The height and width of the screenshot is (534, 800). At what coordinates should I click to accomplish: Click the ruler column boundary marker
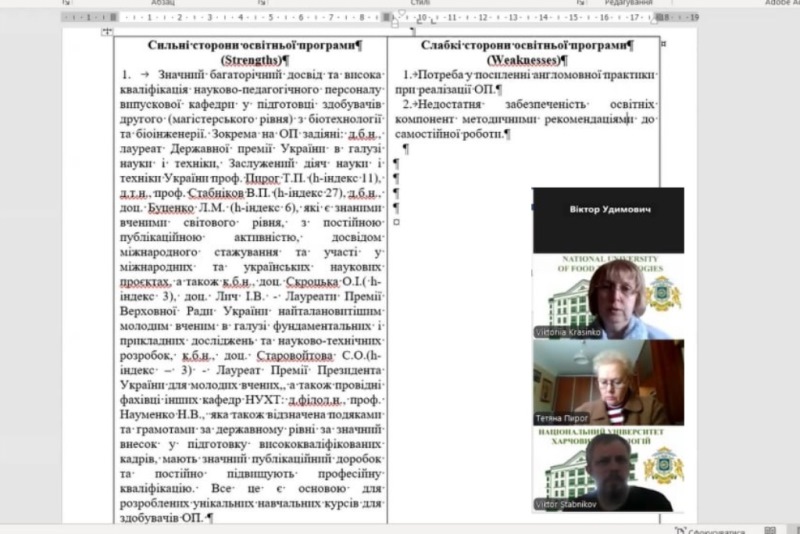click(387, 18)
